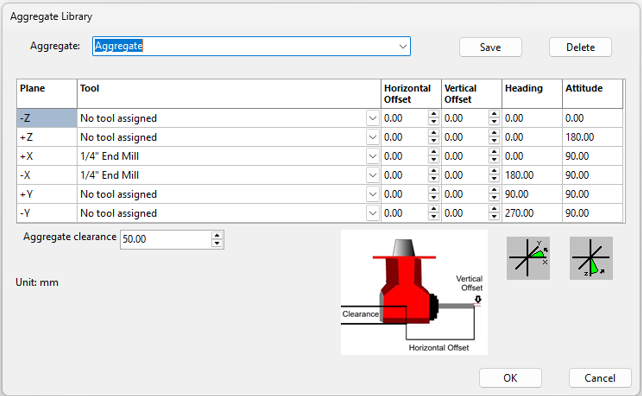
Task: Click No tool assigned in the -Y row
Action: (118, 213)
